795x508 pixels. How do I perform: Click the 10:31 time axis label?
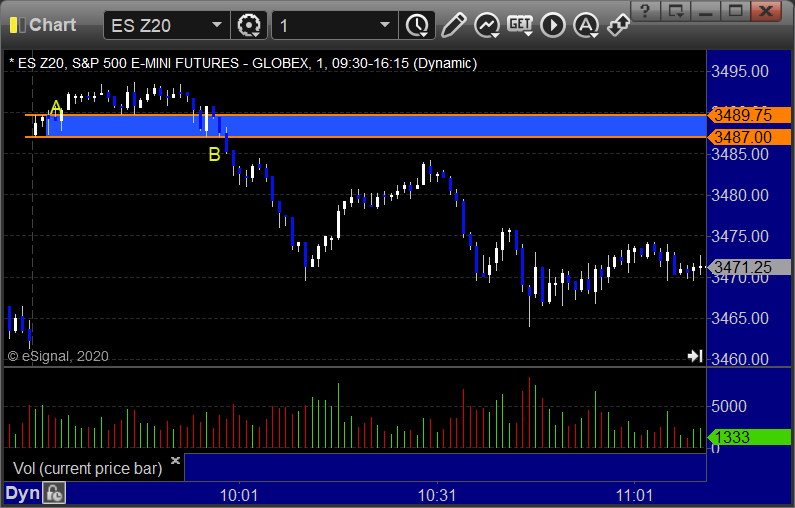pyautogui.click(x=437, y=495)
